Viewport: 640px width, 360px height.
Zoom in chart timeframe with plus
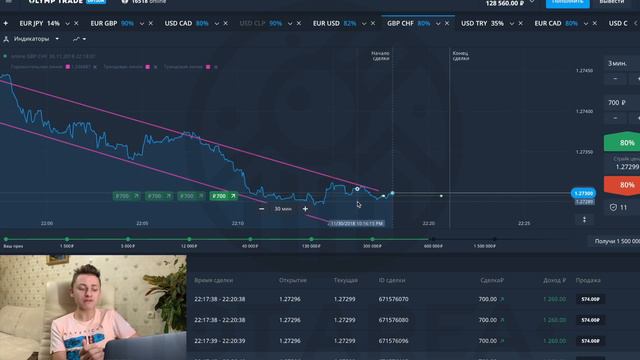pos(305,209)
